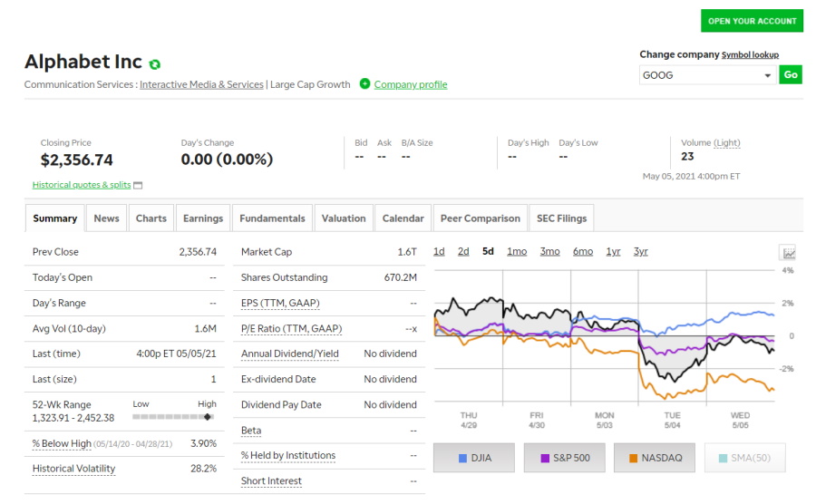Select the 6mo chart range
The image size is (816, 504).
[583, 251]
